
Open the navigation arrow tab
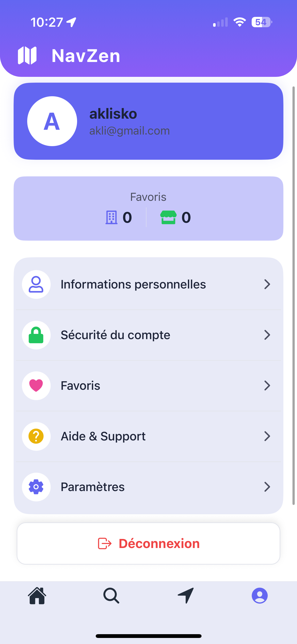coord(186,596)
